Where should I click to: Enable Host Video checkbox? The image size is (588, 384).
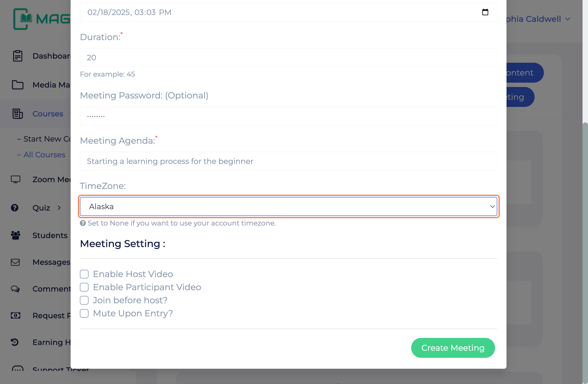tap(84, 274)
